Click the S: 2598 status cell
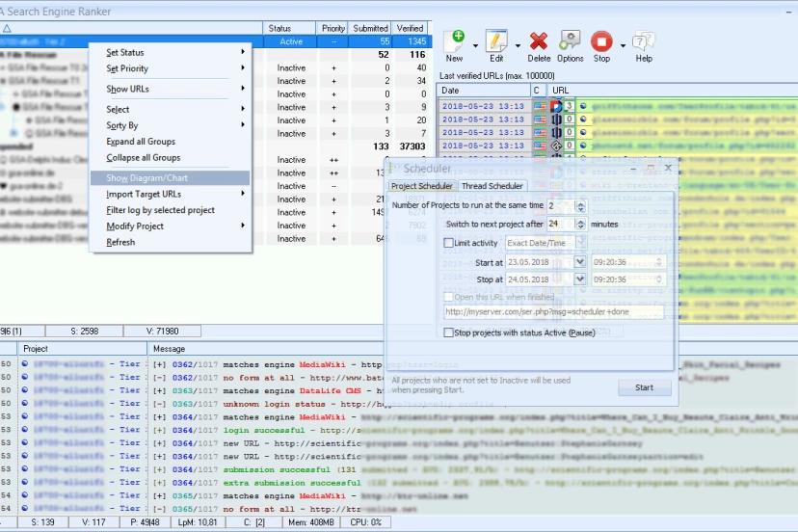This screenshot has width=798, height=532. coord(84,332)
